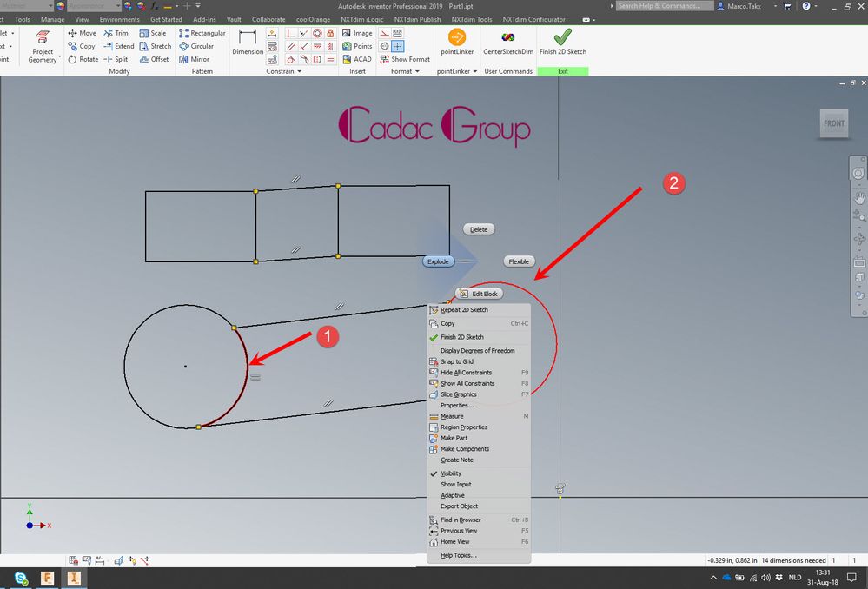Apply the Fix (lock) constraint
This screenshot has height=589, width=868.
click(x=330, y=33)
